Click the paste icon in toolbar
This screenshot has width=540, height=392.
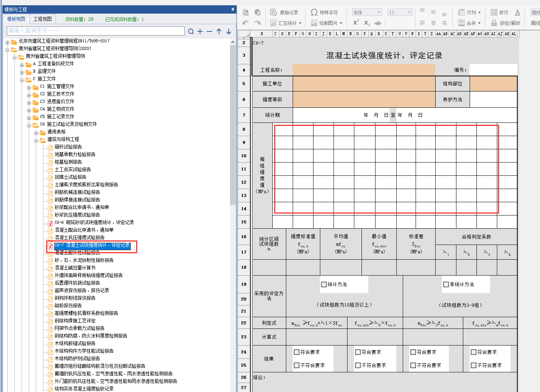(x=258, y=12)
